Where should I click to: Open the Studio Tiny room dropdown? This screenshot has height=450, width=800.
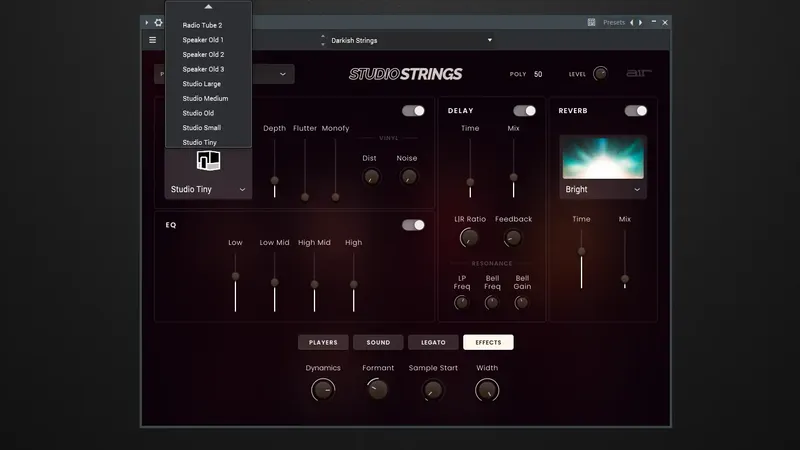[208, 189]
